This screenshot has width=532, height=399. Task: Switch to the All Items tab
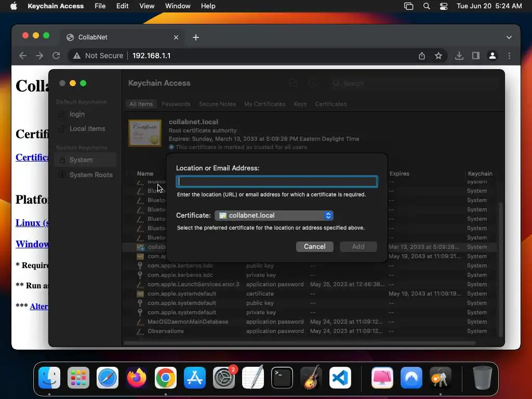coord(141,104)
